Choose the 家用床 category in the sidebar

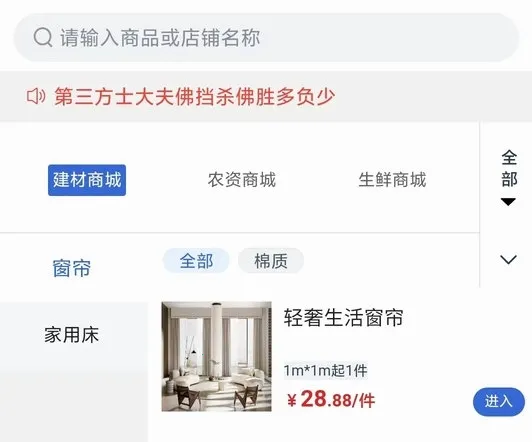coord(72,335)
